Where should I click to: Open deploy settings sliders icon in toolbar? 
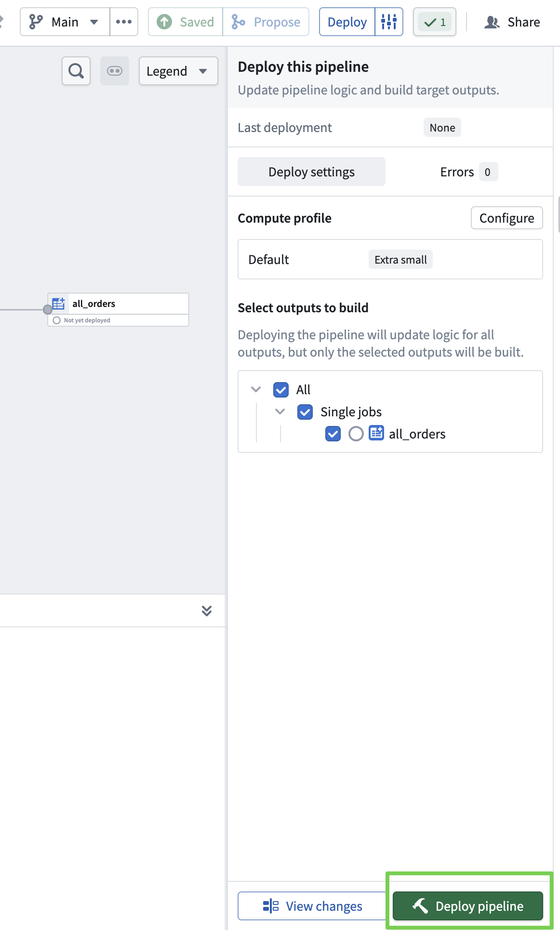(389, 22)
